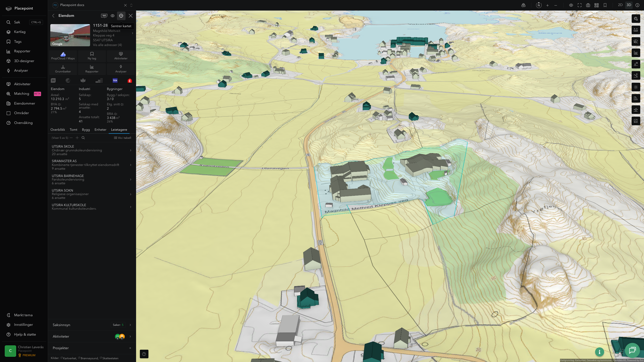Select the Leietagere tab
This screenshot has width=644, height=362.
119,130
